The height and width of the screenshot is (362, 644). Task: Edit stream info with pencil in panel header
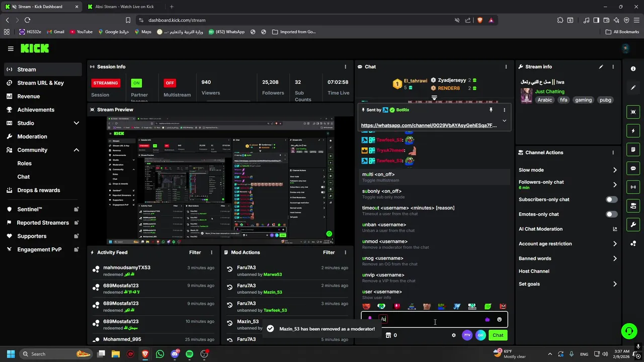pos(601,66)
